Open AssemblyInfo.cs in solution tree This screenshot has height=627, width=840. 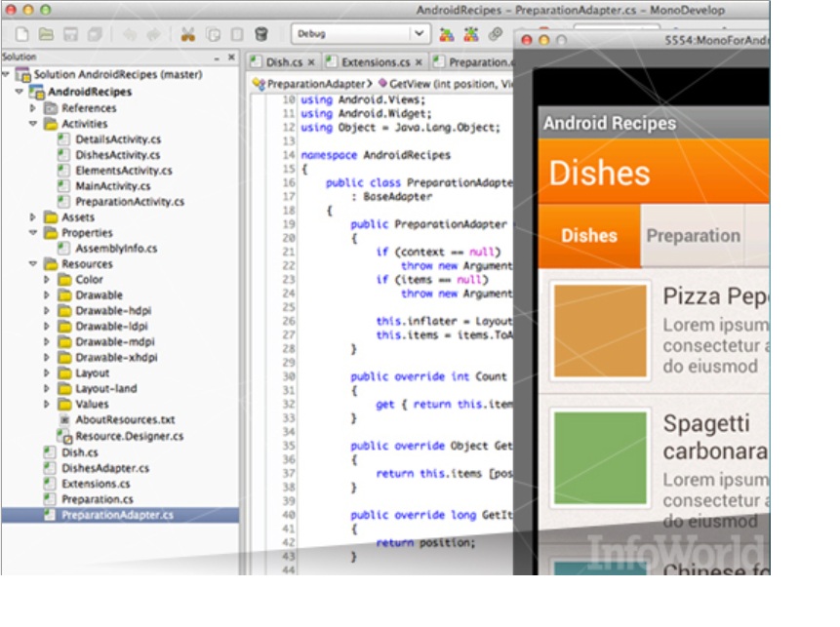[x=115, y=249]
